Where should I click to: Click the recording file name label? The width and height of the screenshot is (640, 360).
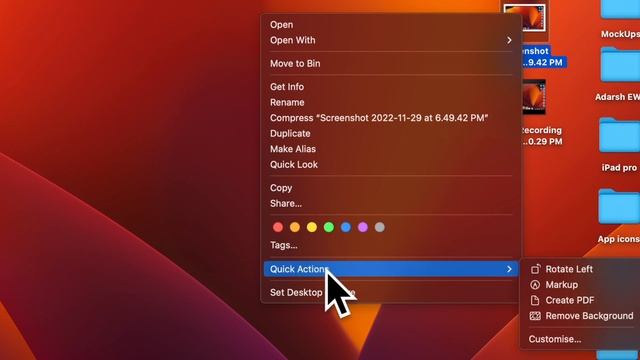(x=543, y=136)
